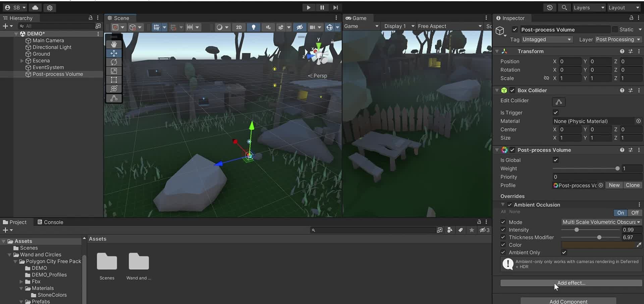Select the Rect tool
The width and height of the screenshot is (644, 304).
pyautogui.click(x=114, y=80)
